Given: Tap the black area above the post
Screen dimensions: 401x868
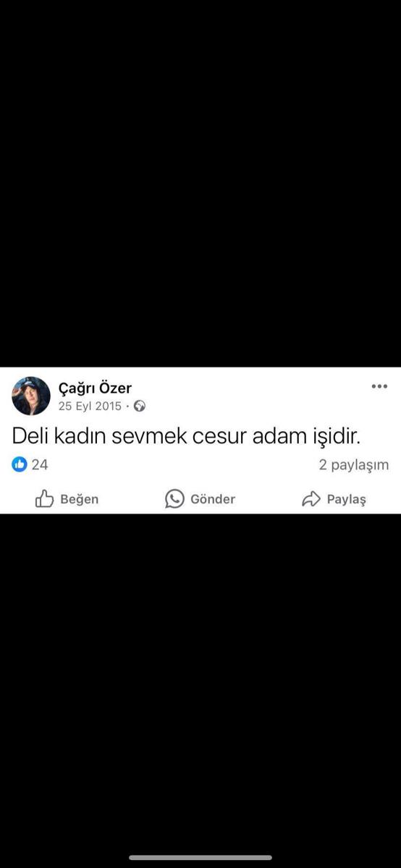Looking at the screenshot, I should tap(200, 184).
